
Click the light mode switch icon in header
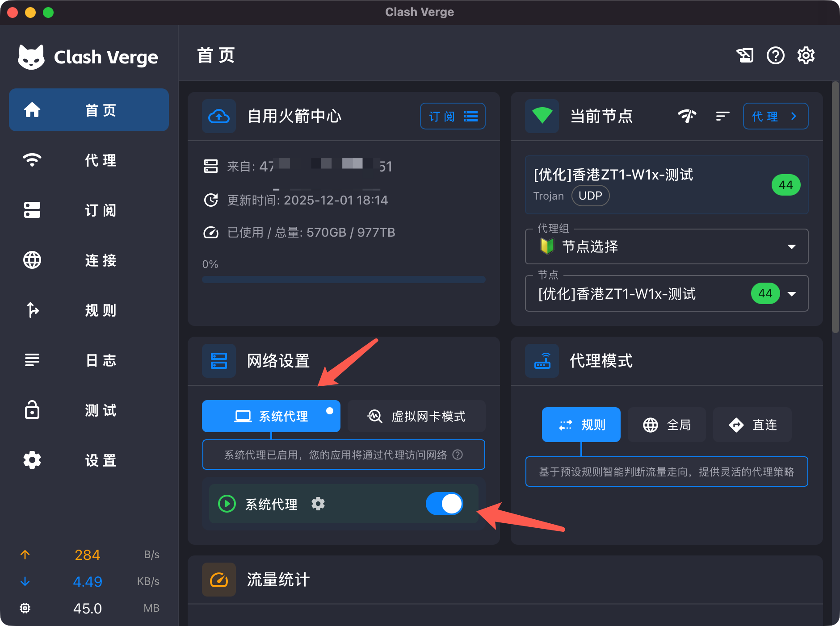pyautogui.click(x=744, y=55)
